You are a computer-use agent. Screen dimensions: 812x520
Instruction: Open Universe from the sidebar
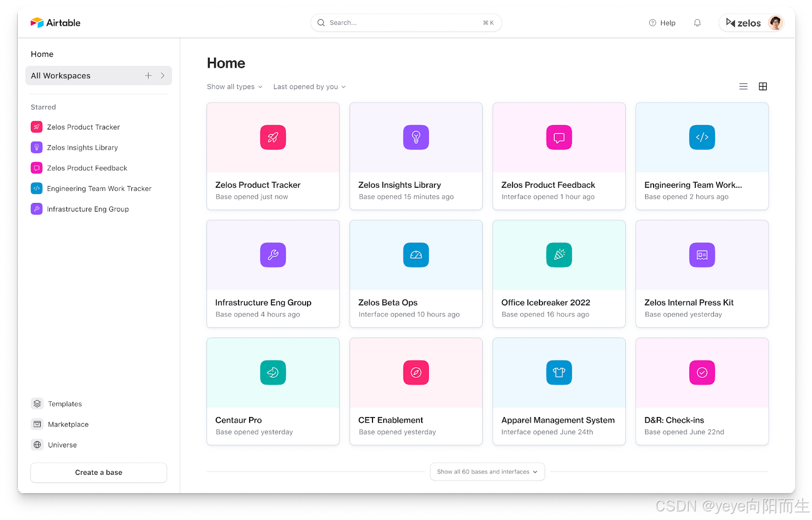point(62,445)
